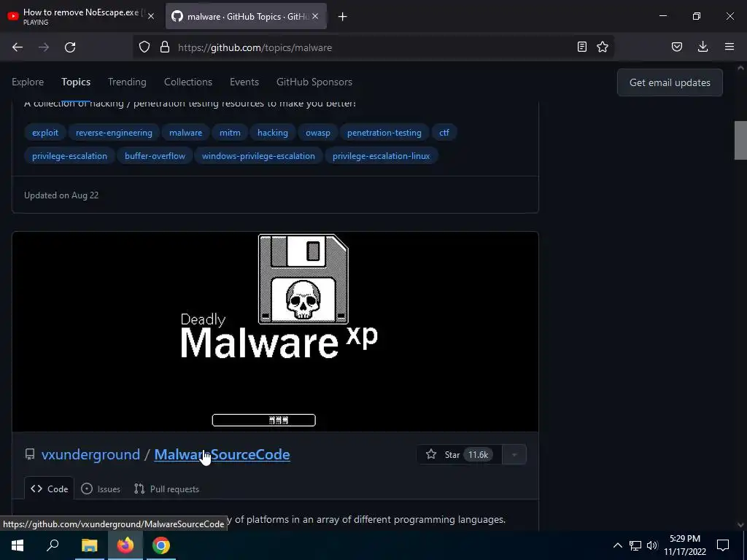Open the taskbar clock and date
Viewport: 747px width, 560px height.
point(685,545)
